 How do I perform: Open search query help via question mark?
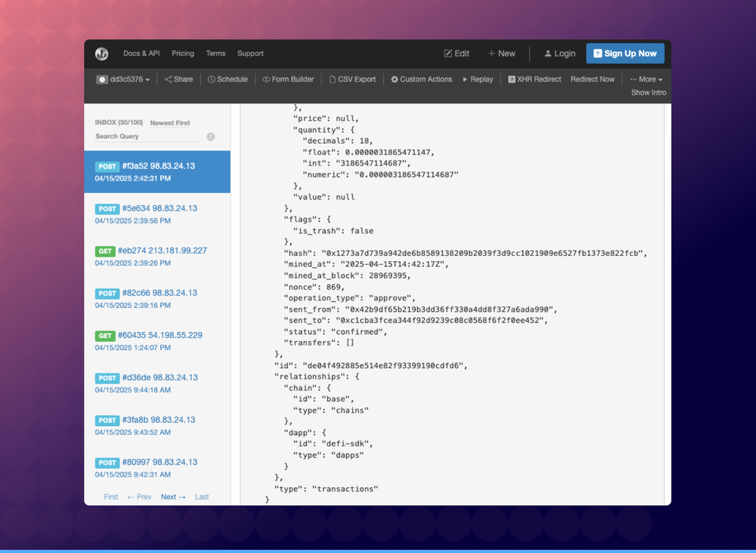(210, 137)
